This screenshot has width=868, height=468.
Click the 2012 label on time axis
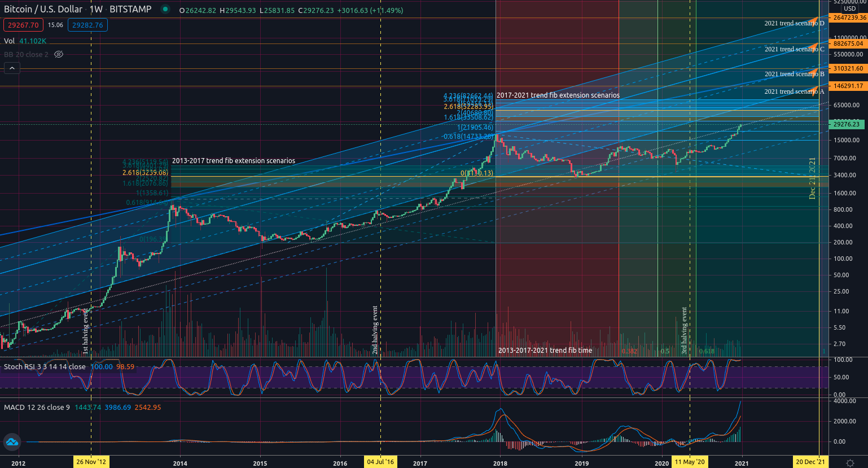[x=19, y=463]
